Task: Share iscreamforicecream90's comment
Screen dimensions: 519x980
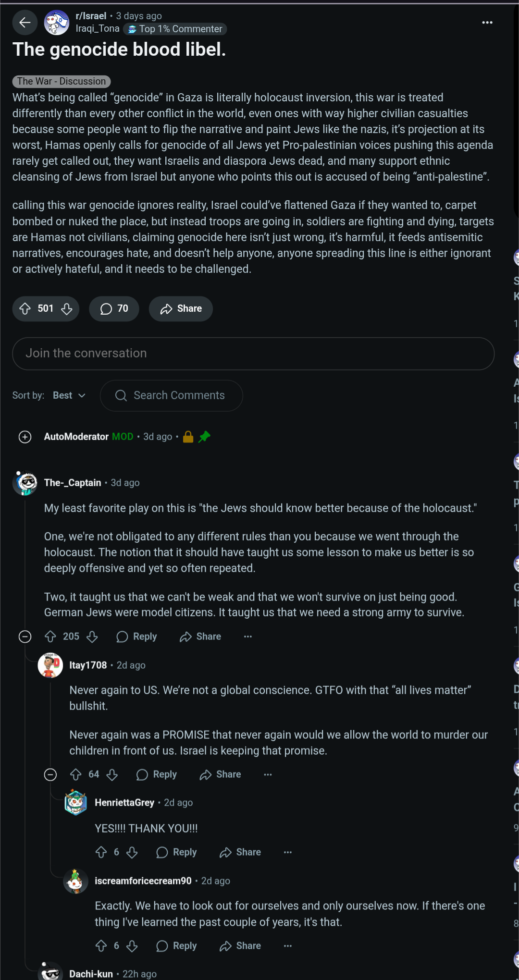Action: [x=240, y=946]
